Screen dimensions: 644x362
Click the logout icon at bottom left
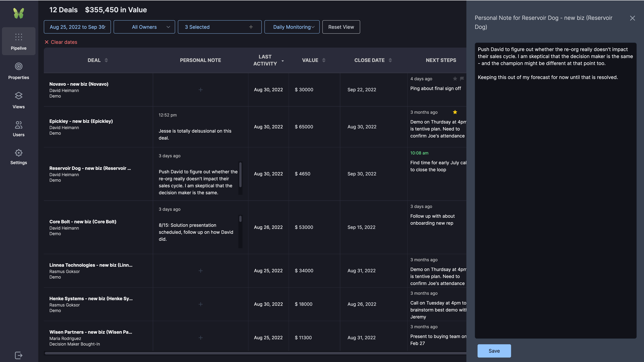click(x=18, y=355)
